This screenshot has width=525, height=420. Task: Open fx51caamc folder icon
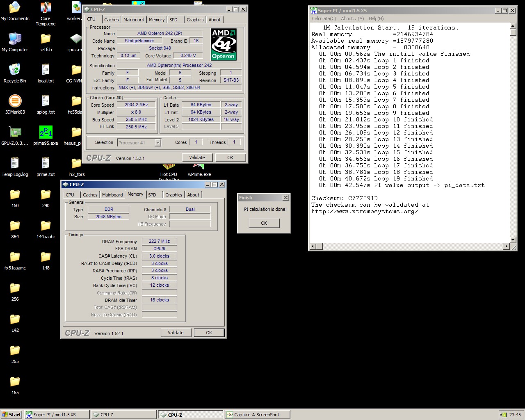pos(15,260)
